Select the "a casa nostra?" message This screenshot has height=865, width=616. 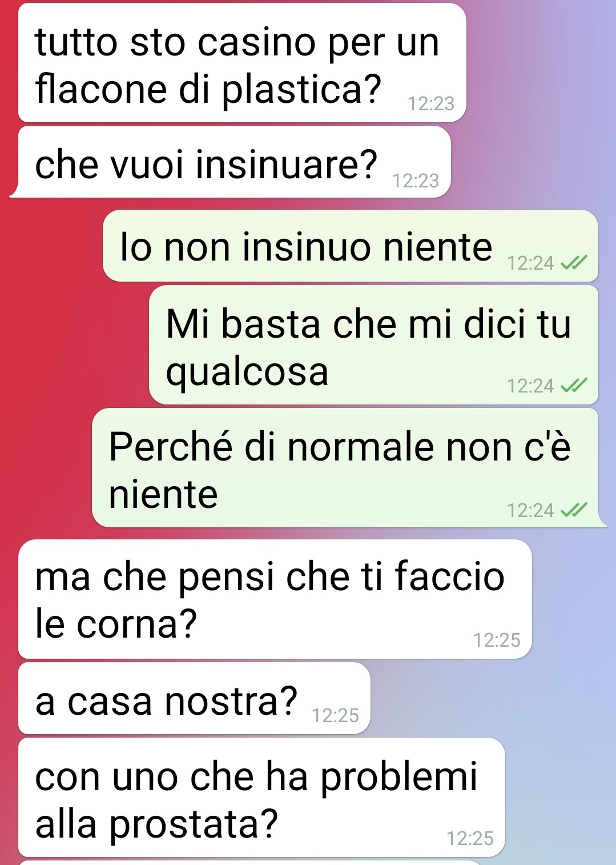[x=194, y=698]
